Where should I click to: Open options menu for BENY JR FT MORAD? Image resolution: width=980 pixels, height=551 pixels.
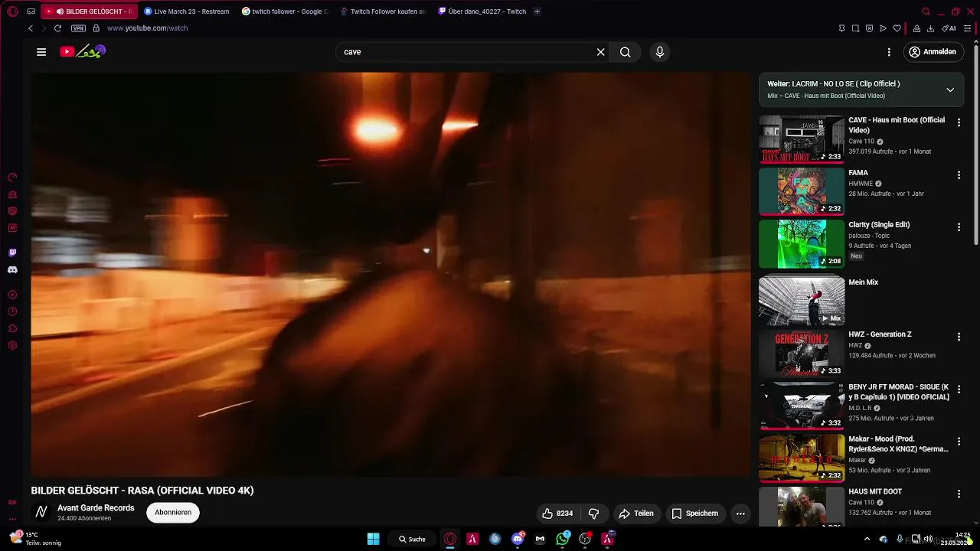959,390
